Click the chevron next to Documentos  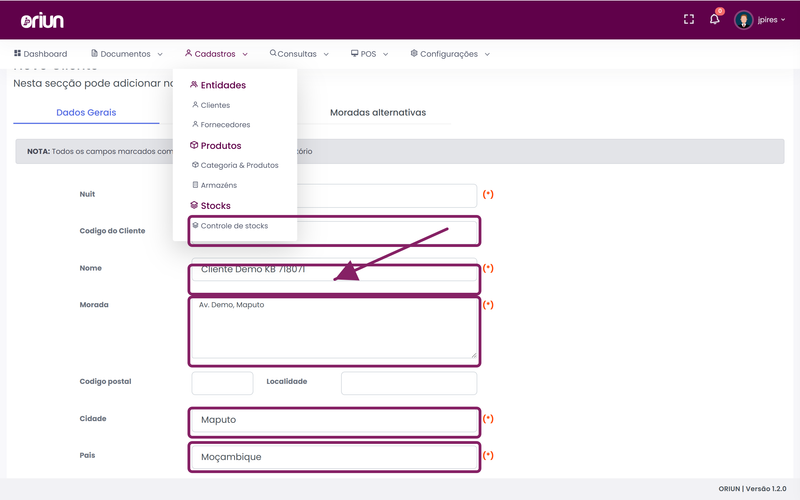tap(160, 54)
